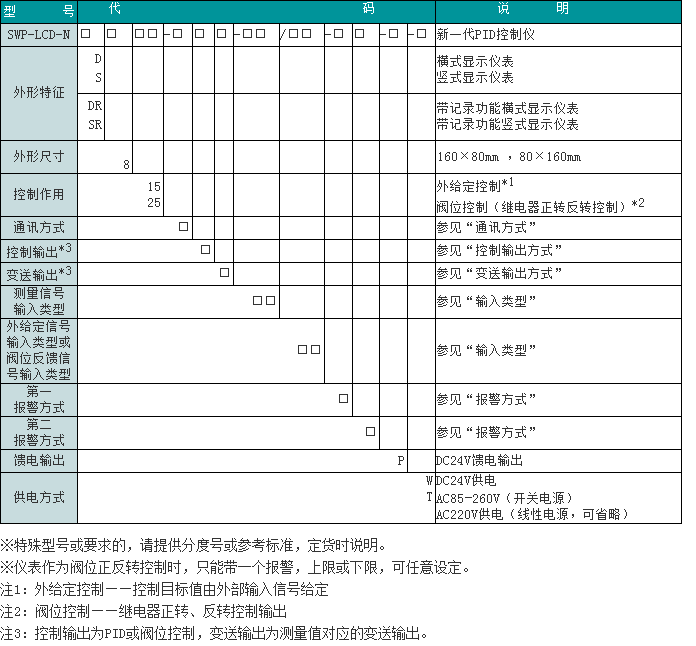The image size is (696, 646).
Task: Select code SR in the table
Action: pyautogui.click(x=95, y=125)
